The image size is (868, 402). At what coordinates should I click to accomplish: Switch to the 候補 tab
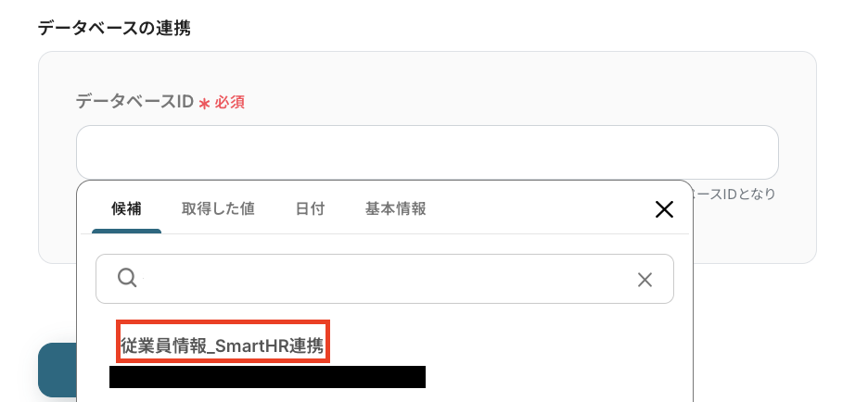point(126,209)
